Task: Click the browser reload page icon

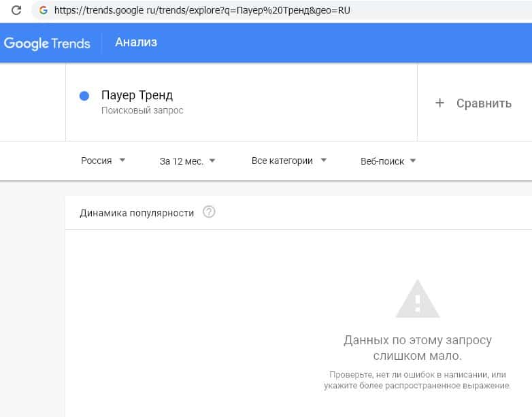Action: pyautogui.click(x=16, y=10)
